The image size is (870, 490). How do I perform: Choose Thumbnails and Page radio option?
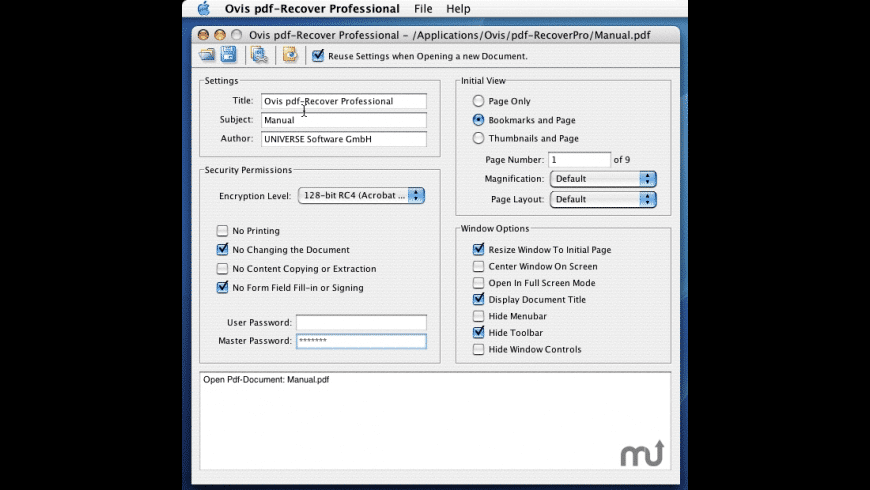[x=478, y=138]
